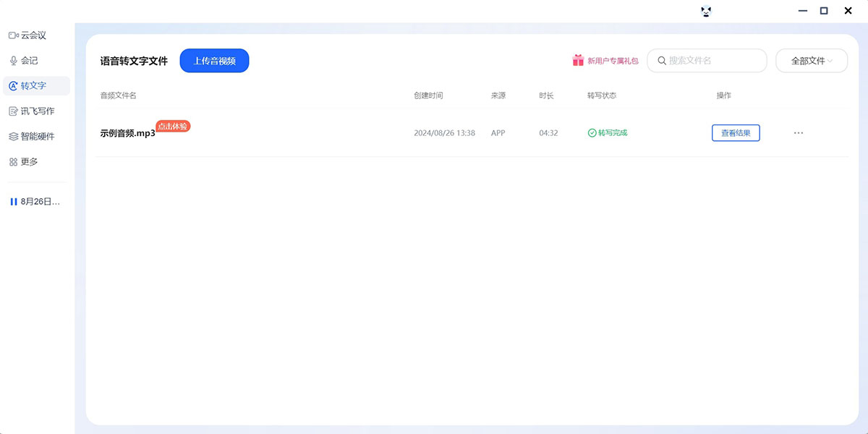Click the 点击体验 orange badge
The height and width of the screenshot is (434, 868).
click(x=173, y=126)
